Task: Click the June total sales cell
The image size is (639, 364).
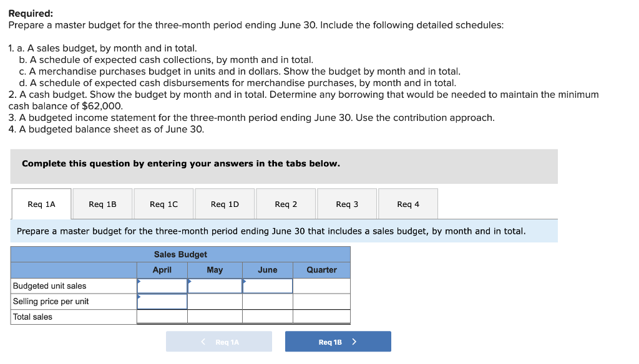Action: click(x=268, y=317)
